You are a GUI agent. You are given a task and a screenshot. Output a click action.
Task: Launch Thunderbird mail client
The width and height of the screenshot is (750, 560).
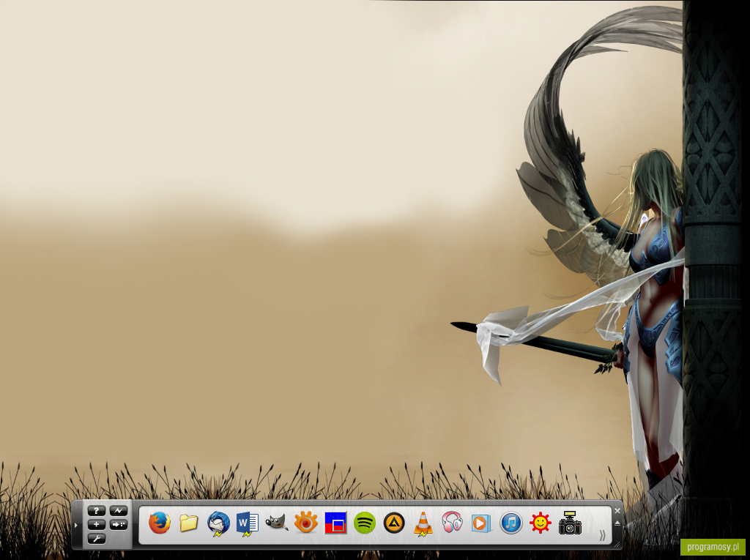click(x=218, y=523)
